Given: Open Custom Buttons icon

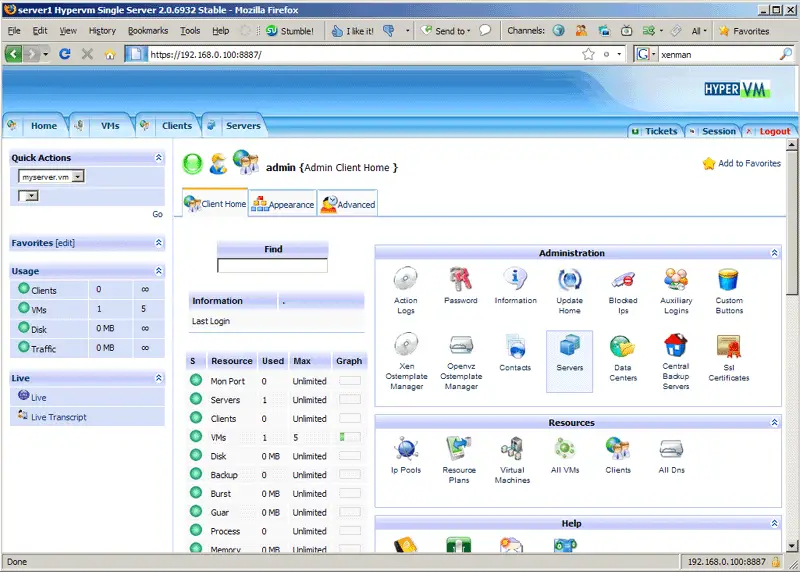Looking at the screenshot, I should (x=729, y=290).
